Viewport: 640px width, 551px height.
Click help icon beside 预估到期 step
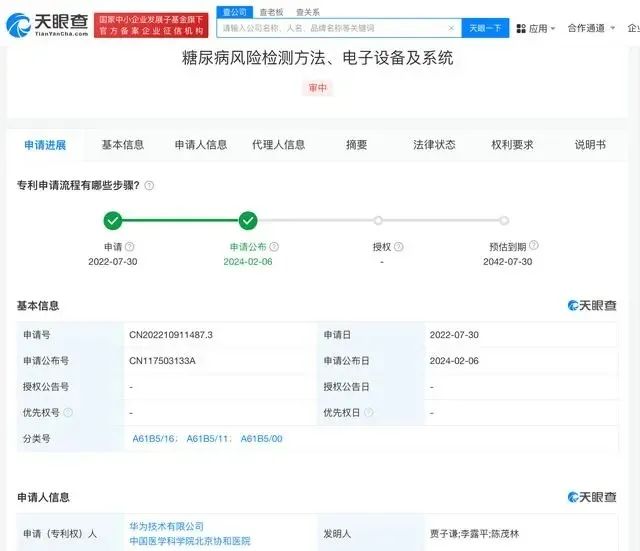click(534, 245)
